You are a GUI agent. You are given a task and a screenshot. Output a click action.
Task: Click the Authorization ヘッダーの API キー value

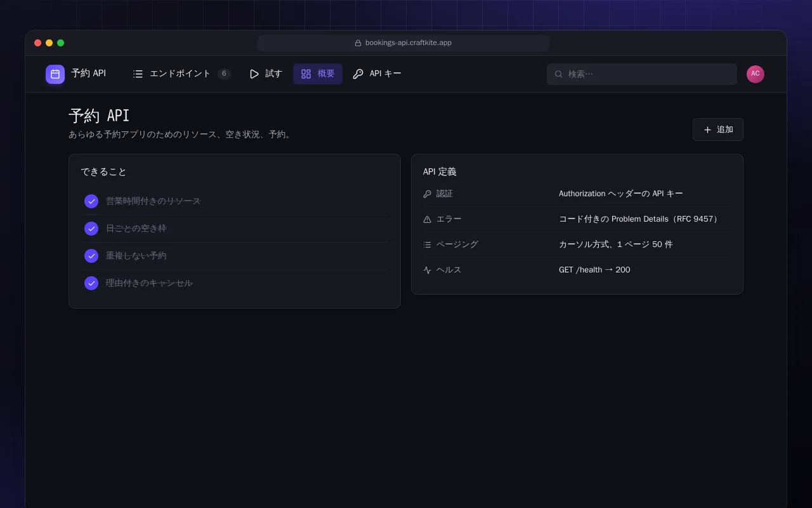[621, 194]
